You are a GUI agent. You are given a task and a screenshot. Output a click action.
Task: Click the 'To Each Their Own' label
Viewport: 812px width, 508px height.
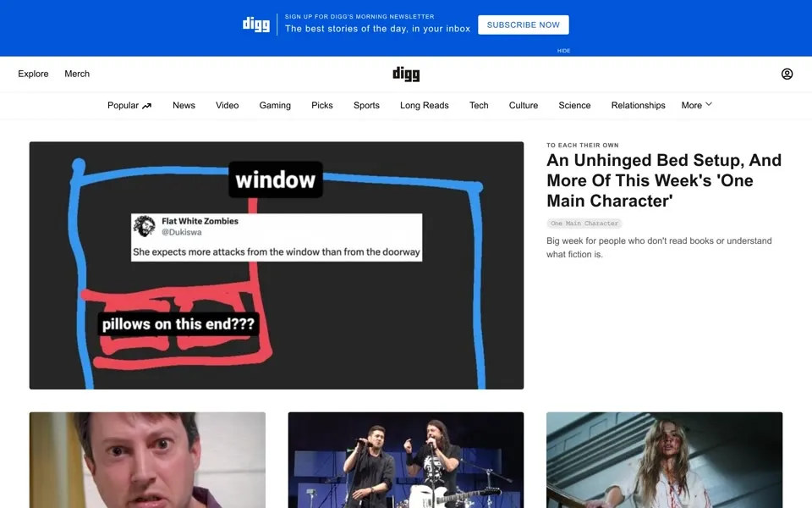pyautogui.click(x=583, y=145)
